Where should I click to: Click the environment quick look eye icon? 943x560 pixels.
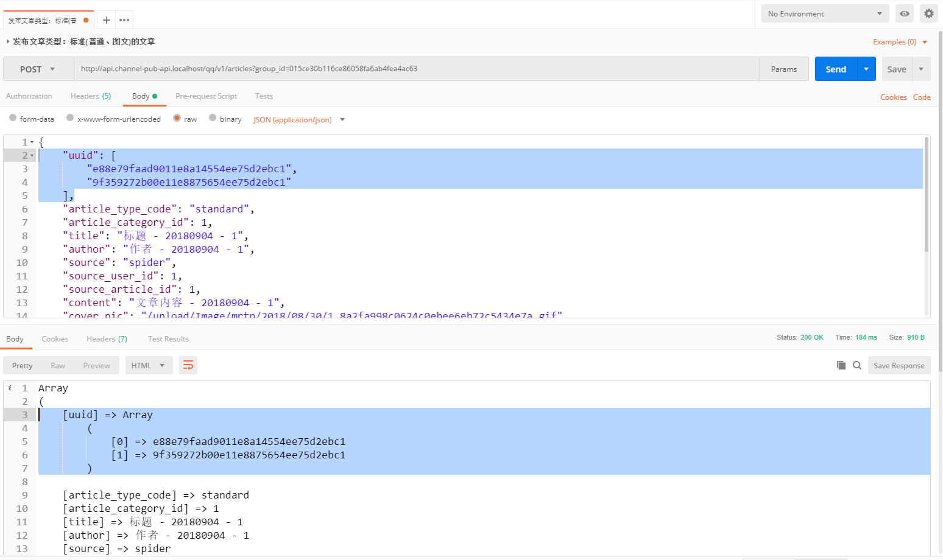[x=905, y=13]
